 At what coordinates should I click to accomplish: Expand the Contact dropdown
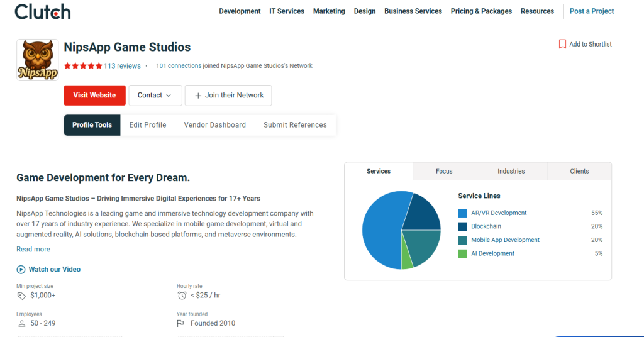[155, 95]
